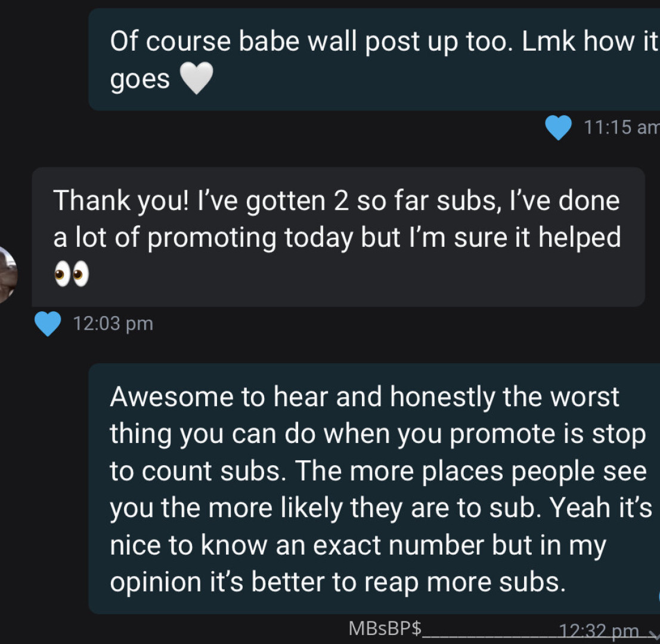The height and width of the screenshot is (644, 660).
Task: Tap "Lmk how it" in the top message
Action: pyautogui.click(x=589, y=41)
